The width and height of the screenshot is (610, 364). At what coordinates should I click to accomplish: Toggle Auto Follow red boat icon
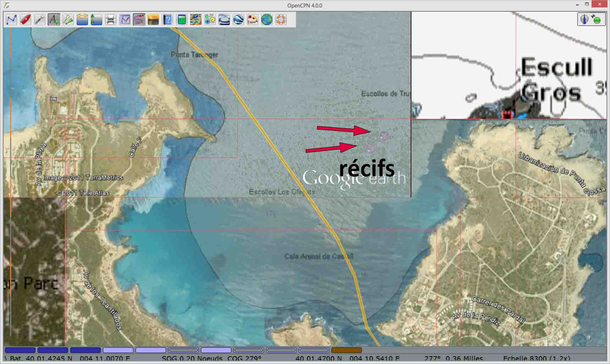pyautogui.click(x=26, y=20)
